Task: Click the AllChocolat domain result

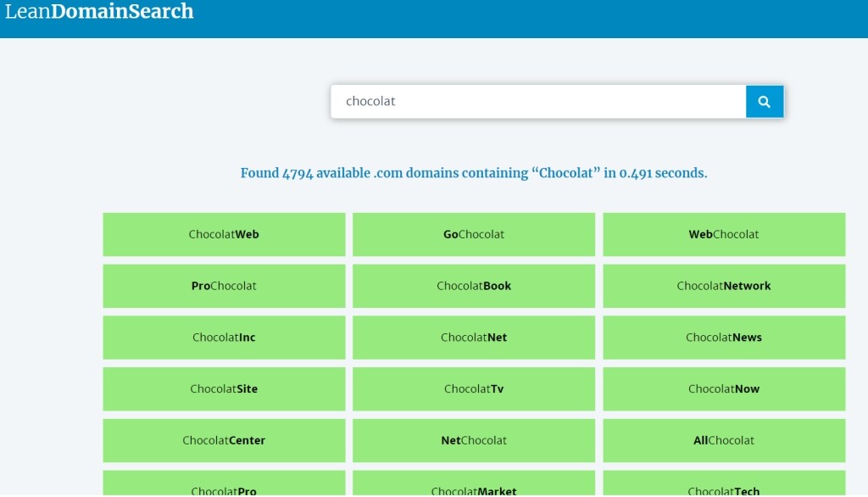Action: tap(724, 440)
